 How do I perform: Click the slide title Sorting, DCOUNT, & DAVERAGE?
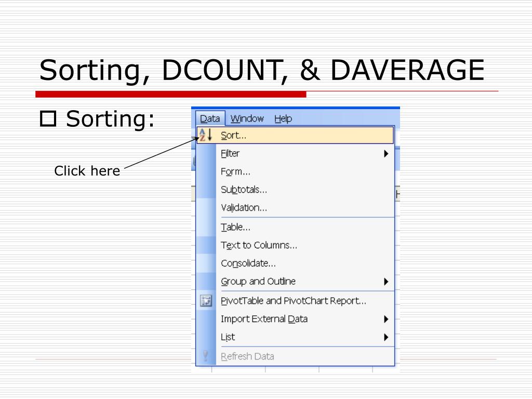point(262,70)
